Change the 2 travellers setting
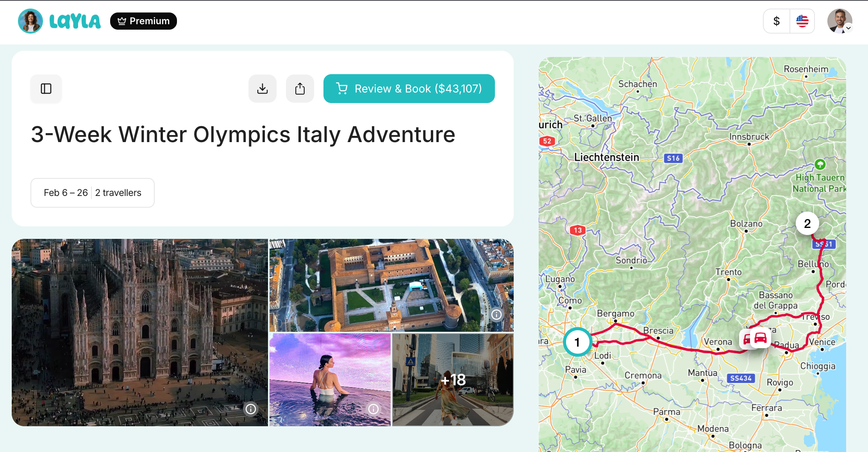 [x=118, y=193]
